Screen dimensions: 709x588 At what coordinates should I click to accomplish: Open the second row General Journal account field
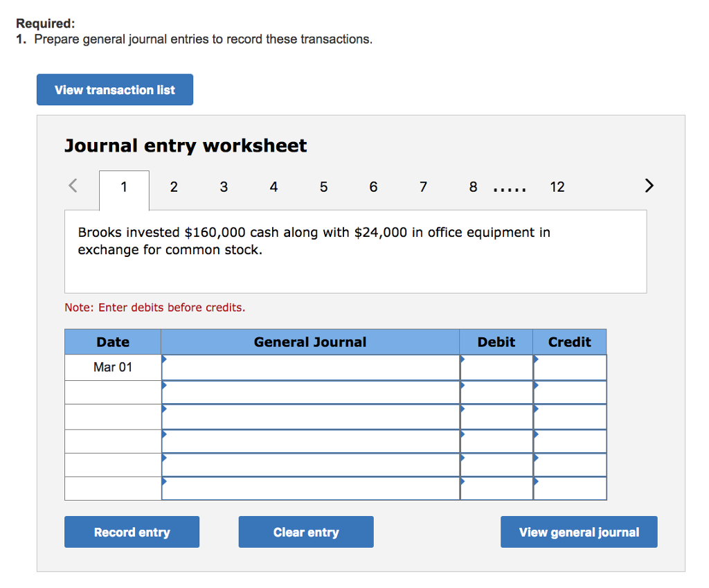point(311,392)
